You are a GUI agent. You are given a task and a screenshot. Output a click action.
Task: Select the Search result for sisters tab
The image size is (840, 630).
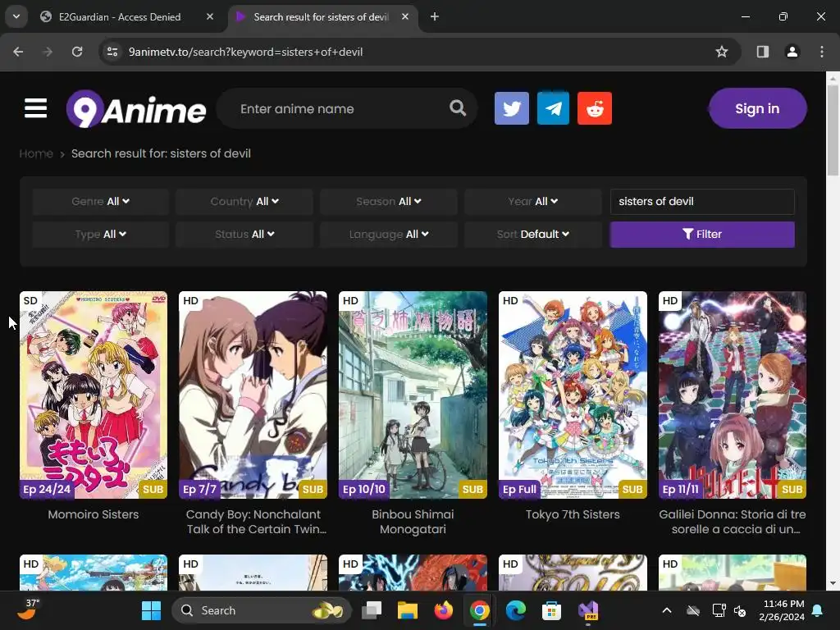322,16
